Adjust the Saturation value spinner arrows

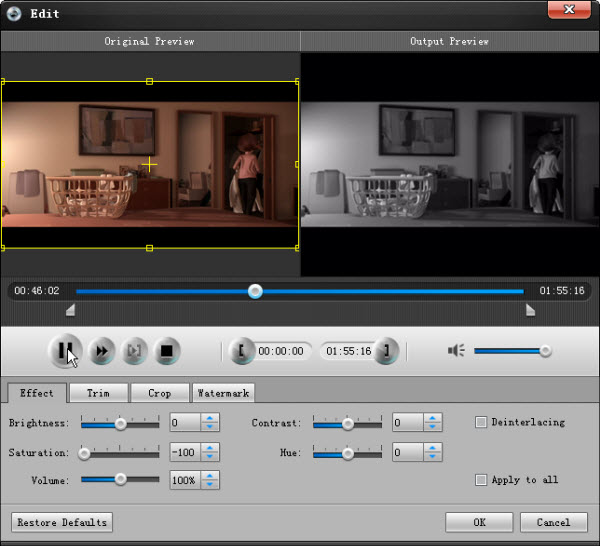pyautogui.click(x=209, y=452)
